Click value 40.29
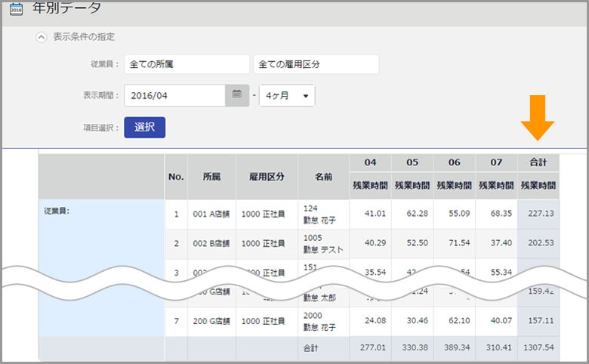Screen dimensions: 589x364 coord(375,243)
